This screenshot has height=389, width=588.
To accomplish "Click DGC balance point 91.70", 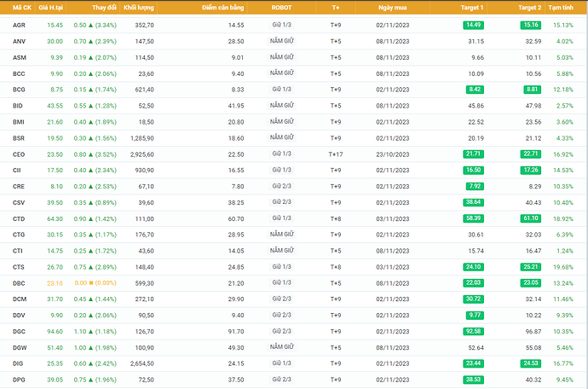I will click(x=236, y=332).
